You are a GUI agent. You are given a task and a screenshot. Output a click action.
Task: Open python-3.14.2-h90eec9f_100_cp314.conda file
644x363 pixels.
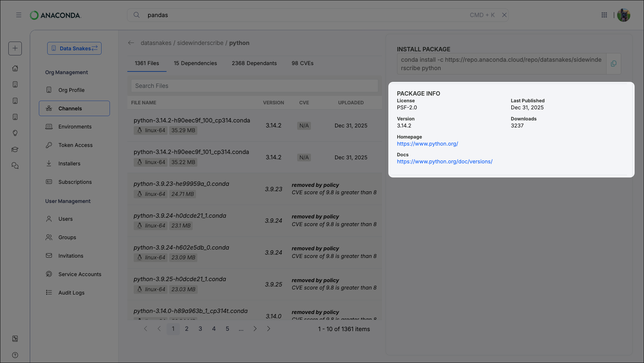tap(192, 120)
